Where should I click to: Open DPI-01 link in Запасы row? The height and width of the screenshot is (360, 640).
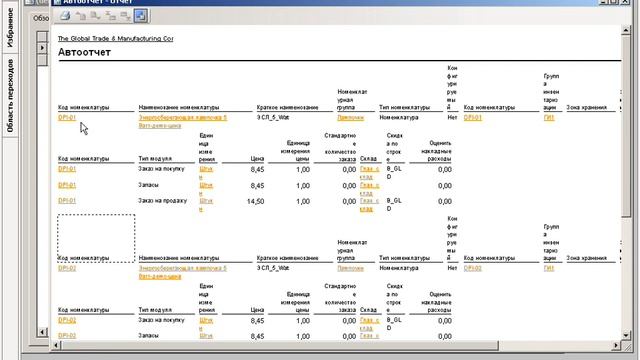click(x=67, y=185)
